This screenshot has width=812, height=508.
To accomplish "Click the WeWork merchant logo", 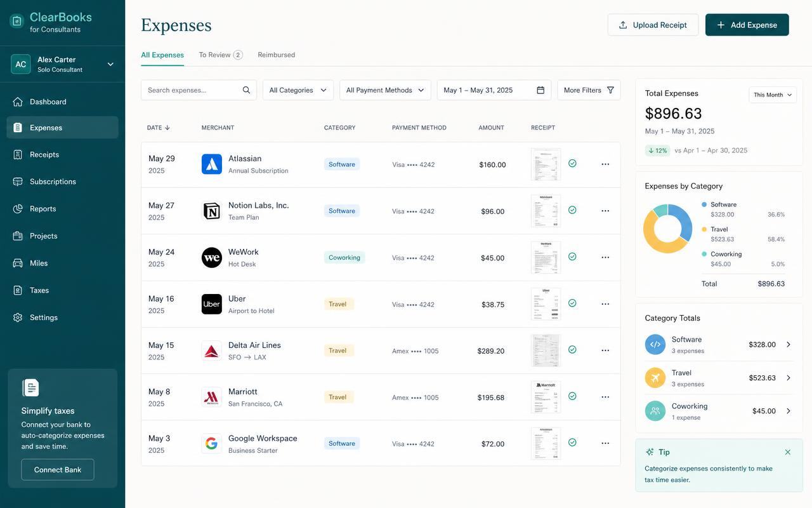I will click(212, 257).
